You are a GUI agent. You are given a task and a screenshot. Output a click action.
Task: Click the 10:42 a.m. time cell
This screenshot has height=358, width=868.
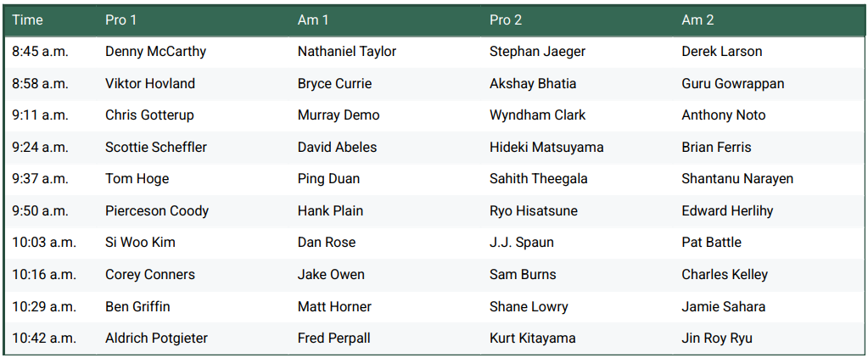[x=43, y=338]
